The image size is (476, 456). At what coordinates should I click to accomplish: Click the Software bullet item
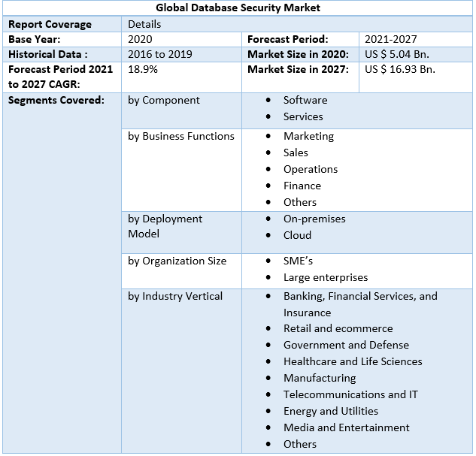pos(305,100)
